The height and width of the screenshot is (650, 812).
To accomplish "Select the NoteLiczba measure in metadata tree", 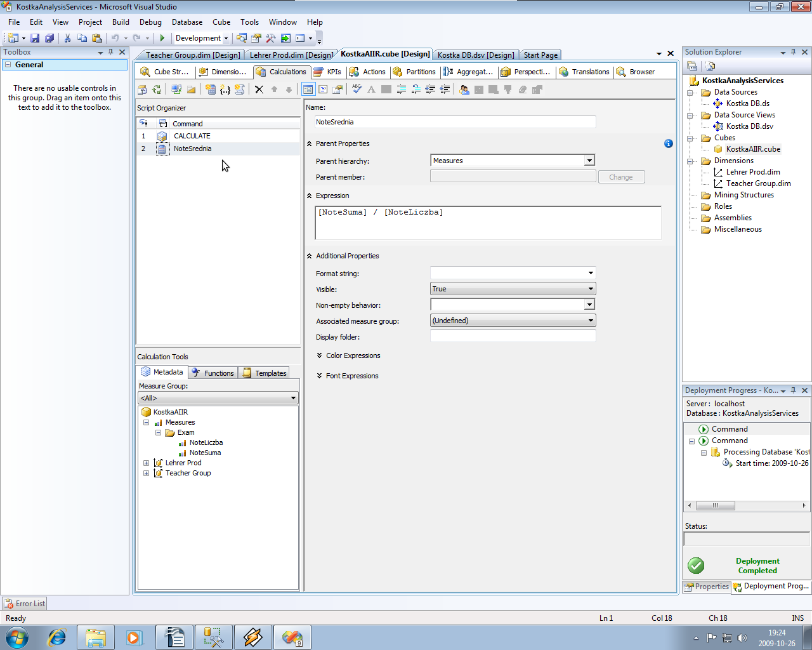I will (x=206, y=442).
